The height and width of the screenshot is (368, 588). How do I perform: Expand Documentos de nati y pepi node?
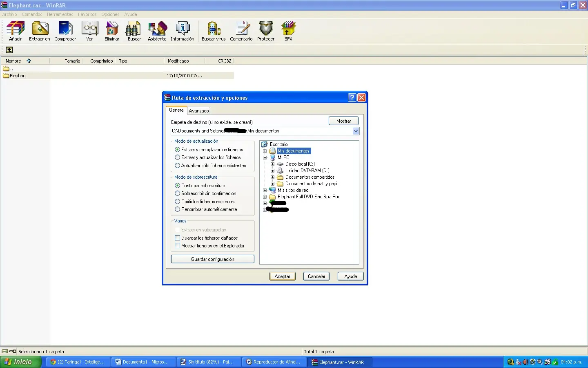click(272, 184)
